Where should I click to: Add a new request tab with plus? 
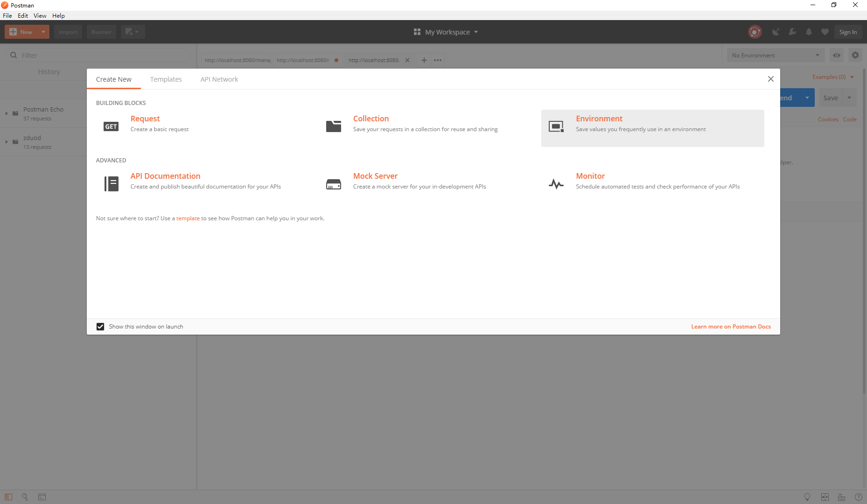click(424, 60)
